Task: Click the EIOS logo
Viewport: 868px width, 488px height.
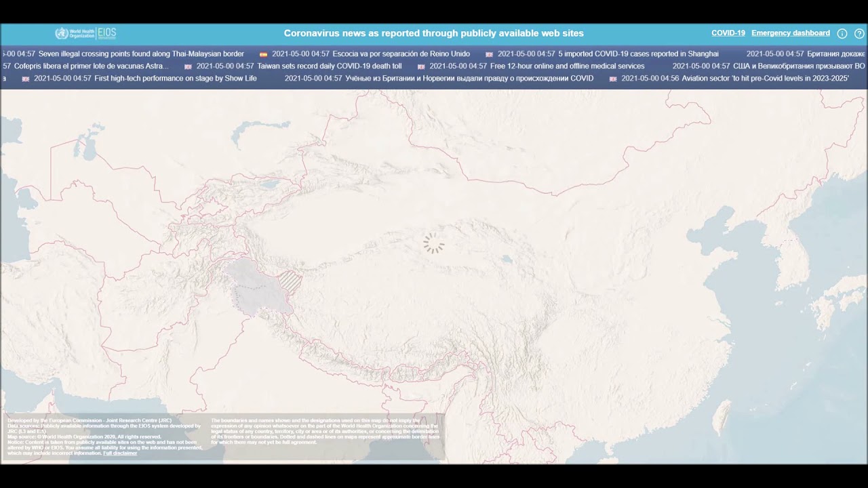Action: 107,33
